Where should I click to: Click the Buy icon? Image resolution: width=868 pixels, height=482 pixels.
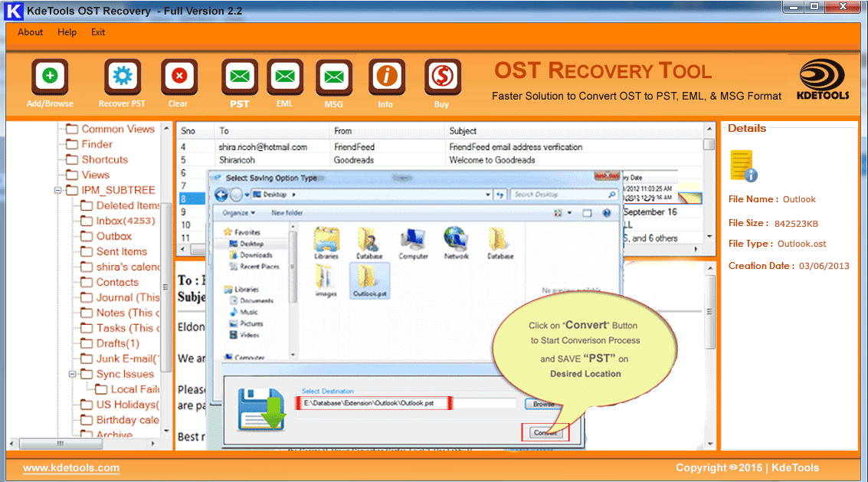pos(442,77)
